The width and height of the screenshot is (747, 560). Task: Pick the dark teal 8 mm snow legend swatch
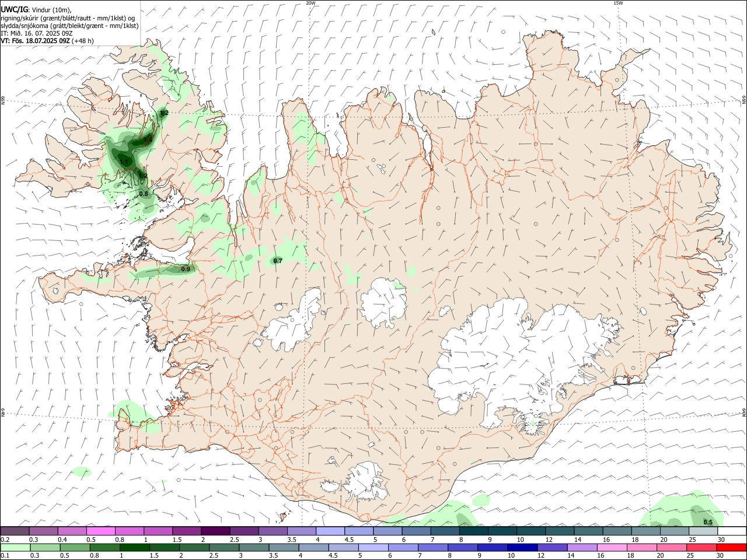pyautogui.click(x=474, y=531)
